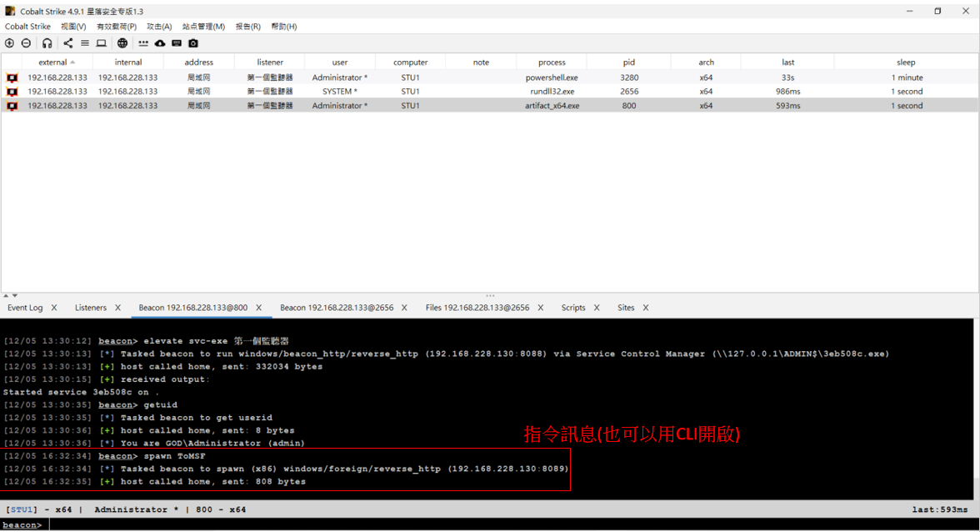
Task: Click beacon icon of artifact_x64.exe session row
Action: pyautogui.click(x=12, y=106)
